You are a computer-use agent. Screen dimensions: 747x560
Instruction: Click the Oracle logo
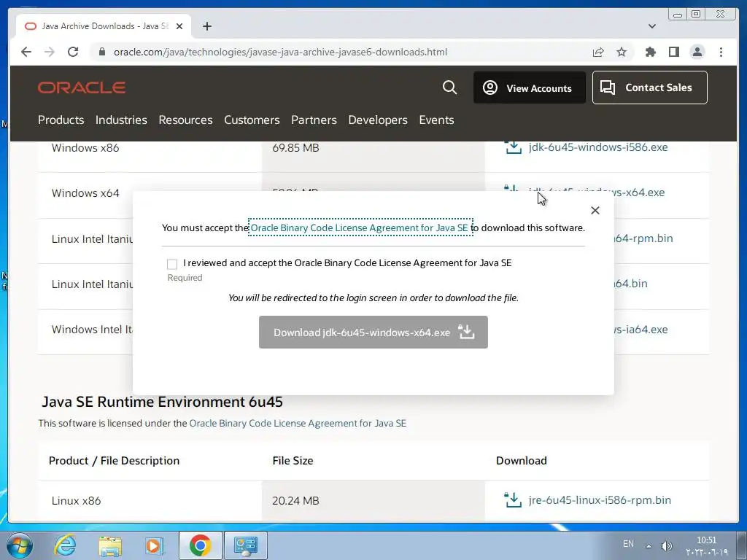coord(82,87)
